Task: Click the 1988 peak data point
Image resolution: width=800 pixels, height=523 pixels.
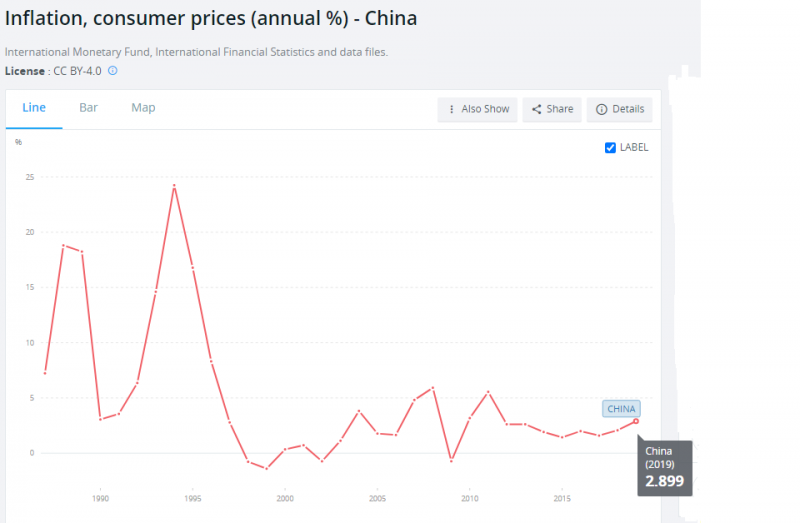Action: (x=63, y=245)
